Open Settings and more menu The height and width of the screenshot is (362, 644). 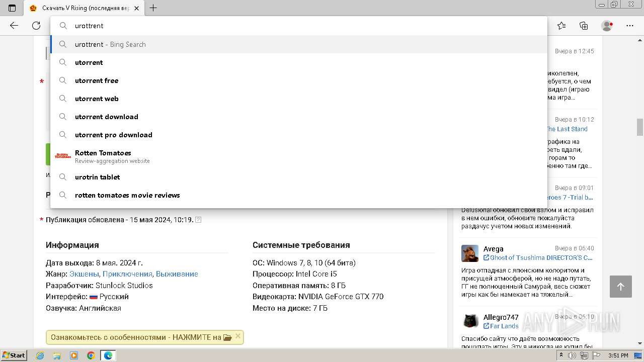(x=630, y=26)
